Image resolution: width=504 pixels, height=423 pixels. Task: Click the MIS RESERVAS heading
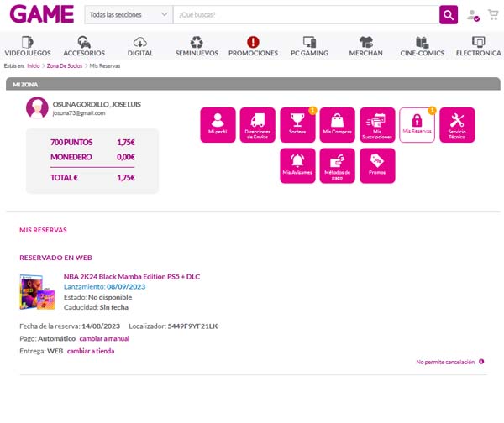pyautogui.click(x=43, y=230)
